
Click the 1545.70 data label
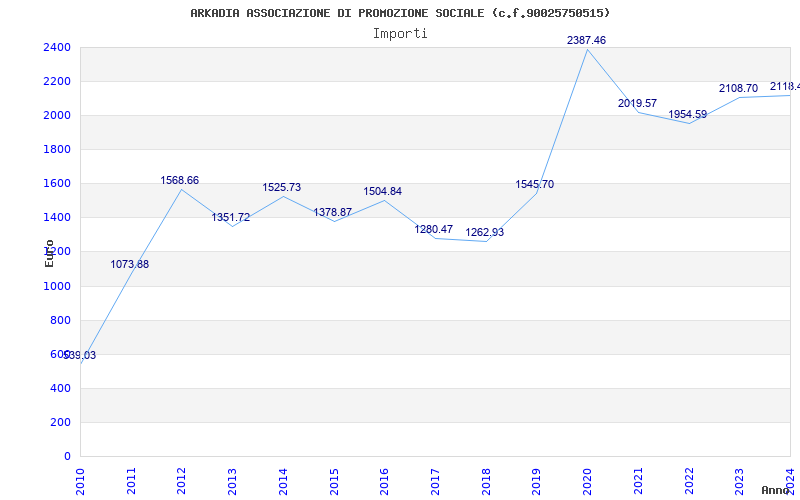point(535,185)
